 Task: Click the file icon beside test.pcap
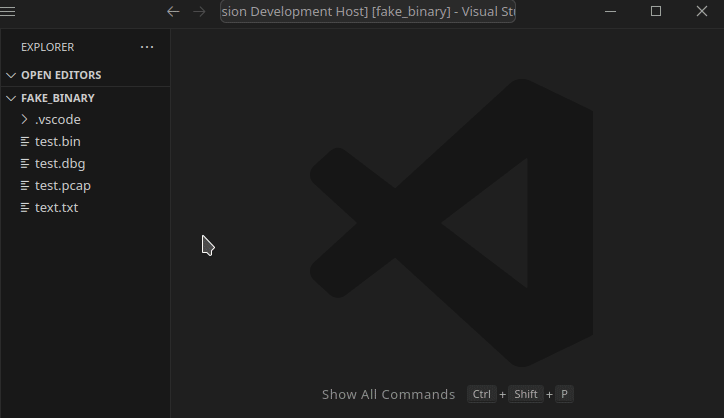[25, 186]
